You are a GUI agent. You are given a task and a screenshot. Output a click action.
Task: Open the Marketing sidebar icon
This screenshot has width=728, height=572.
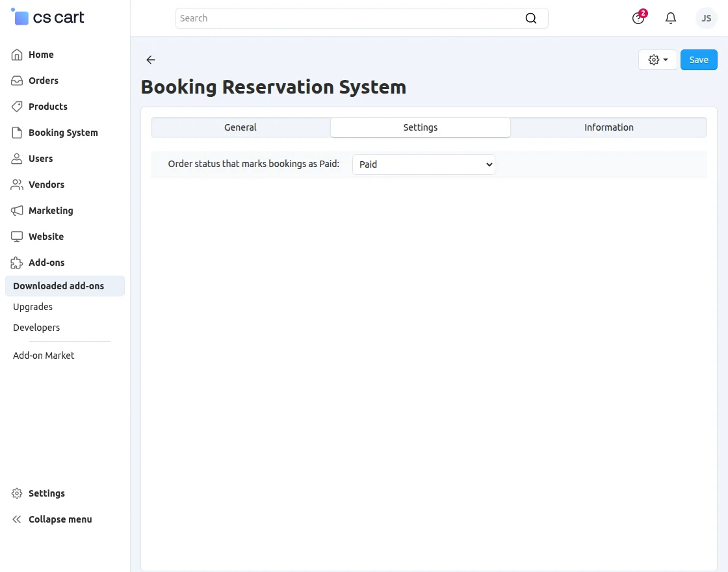pyautogui.click(x=16, y=211)
